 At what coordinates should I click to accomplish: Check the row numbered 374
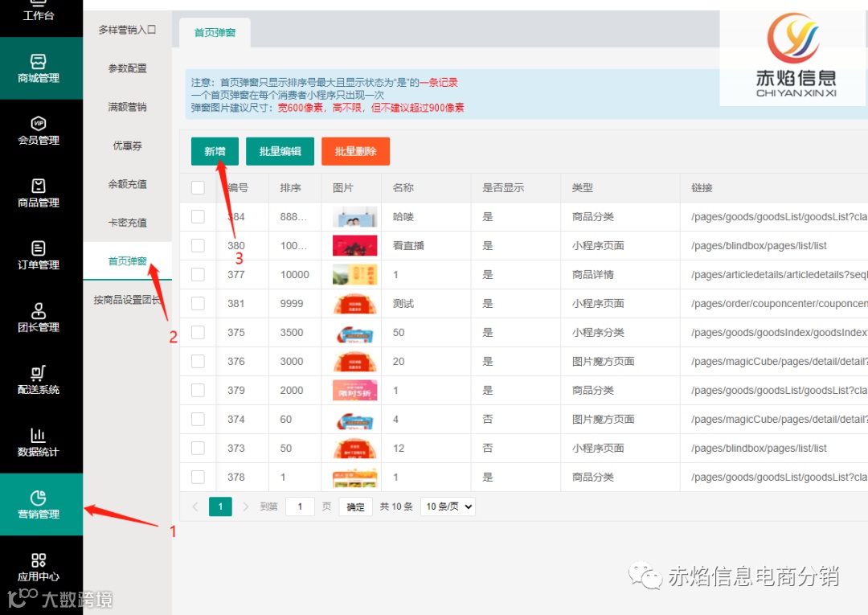click(198, 419)
